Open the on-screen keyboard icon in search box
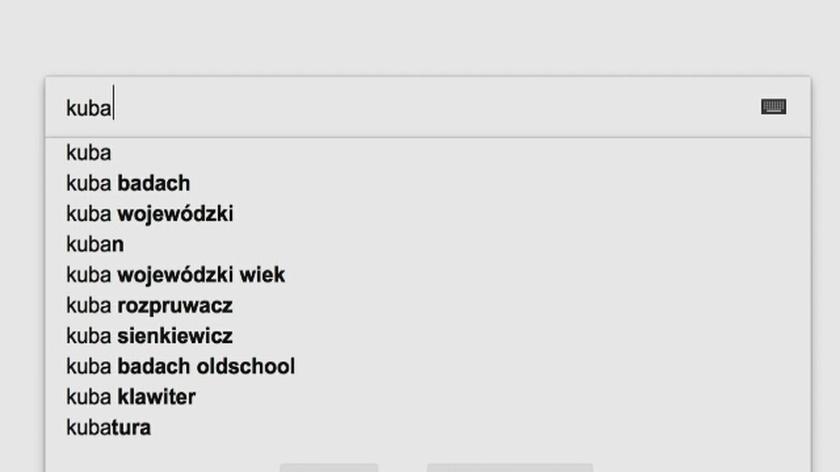This screenshot has height=472, width=840. click(x=773, y=107)
